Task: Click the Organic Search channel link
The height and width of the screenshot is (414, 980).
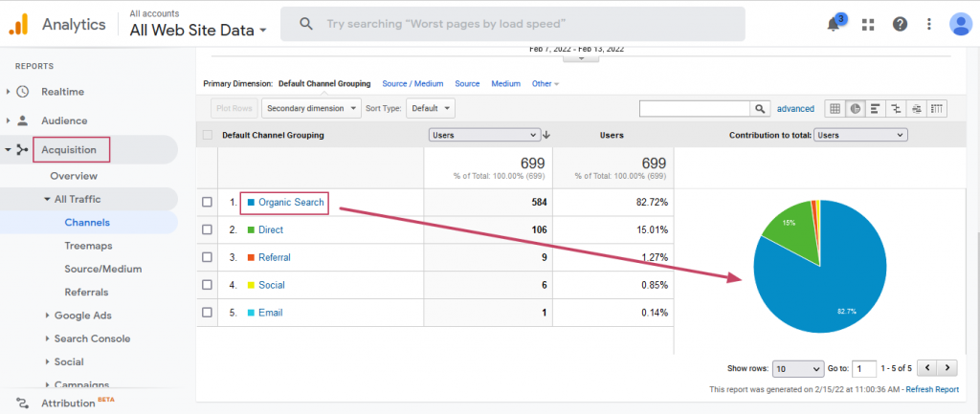Action: [291, 203]
